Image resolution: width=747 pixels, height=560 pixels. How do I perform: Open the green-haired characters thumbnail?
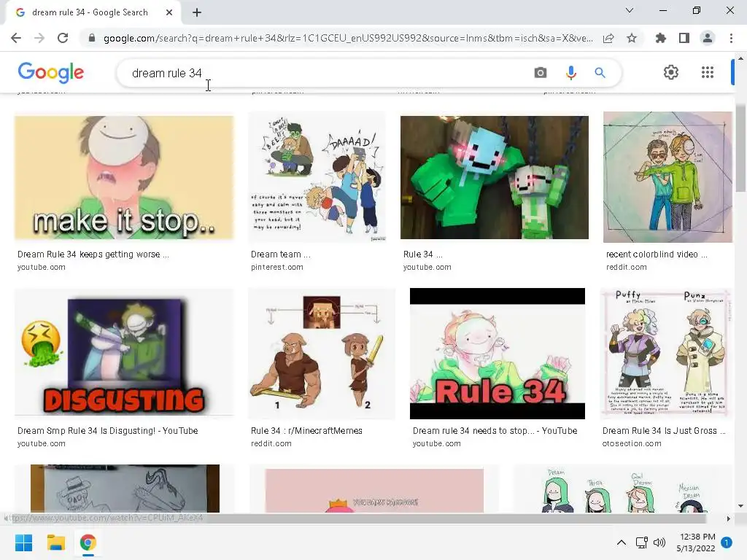(624, 489)
